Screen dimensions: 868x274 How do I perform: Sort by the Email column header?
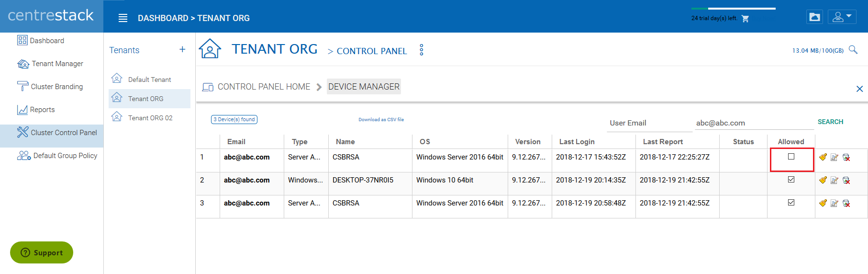[x=236, y=142]
